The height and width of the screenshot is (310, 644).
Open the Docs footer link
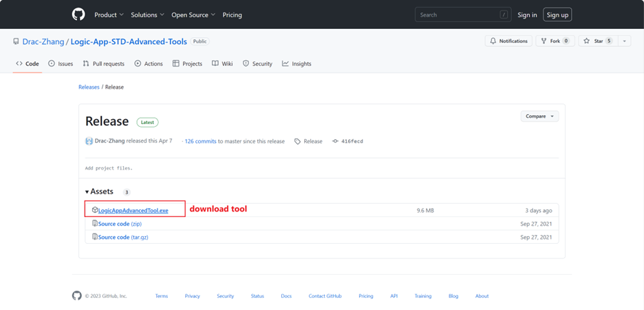pos(286,296)
